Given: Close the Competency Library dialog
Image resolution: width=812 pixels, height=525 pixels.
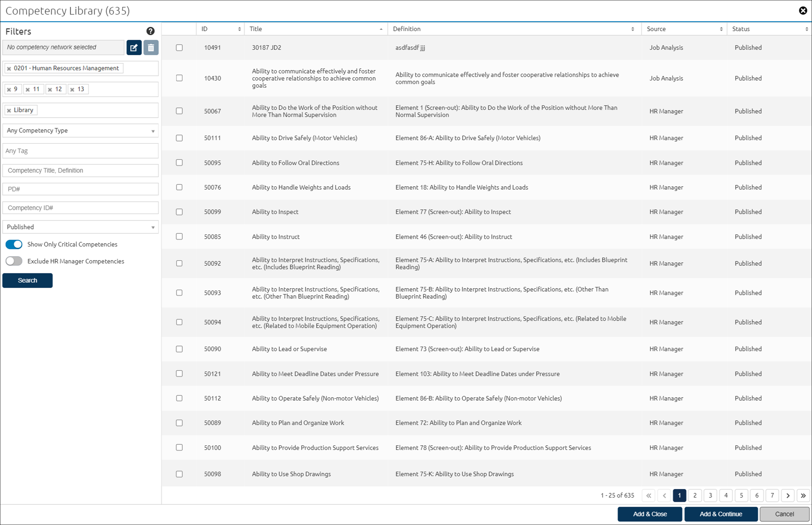Looking at the screenshot, I should point(803,11).
